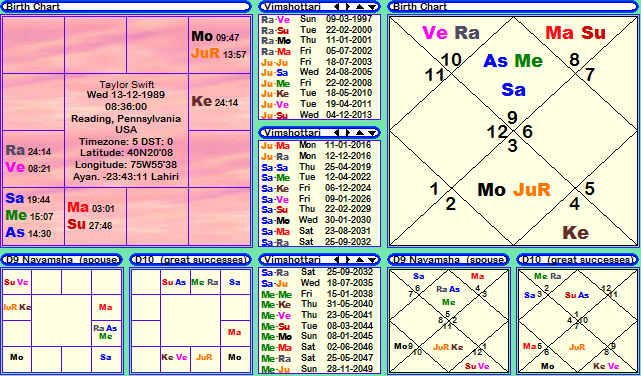Open the left D9 Navamsha (spouse) header
The width and height of the screenshot is (641, 376).
tap(62, 260)
